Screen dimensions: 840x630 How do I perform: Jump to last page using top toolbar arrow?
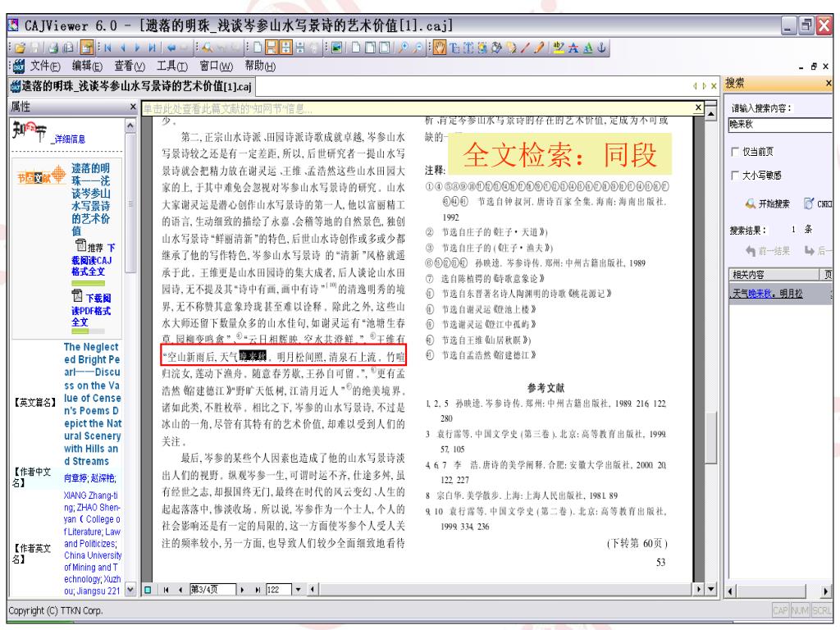[152, 48]
